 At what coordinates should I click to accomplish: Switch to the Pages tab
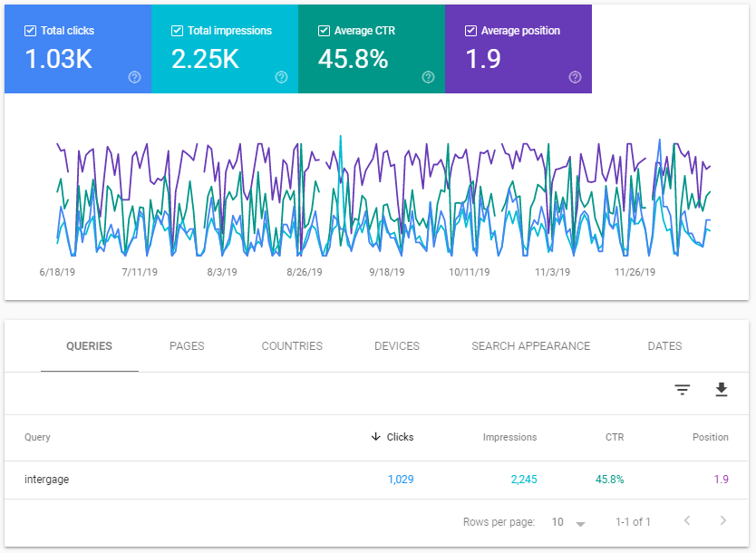187,346
